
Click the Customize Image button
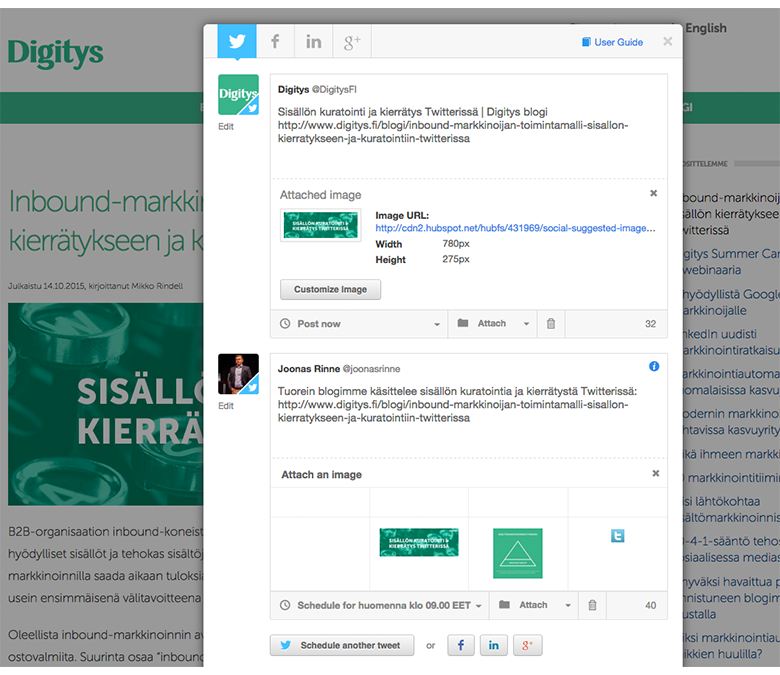coord(330,289)
